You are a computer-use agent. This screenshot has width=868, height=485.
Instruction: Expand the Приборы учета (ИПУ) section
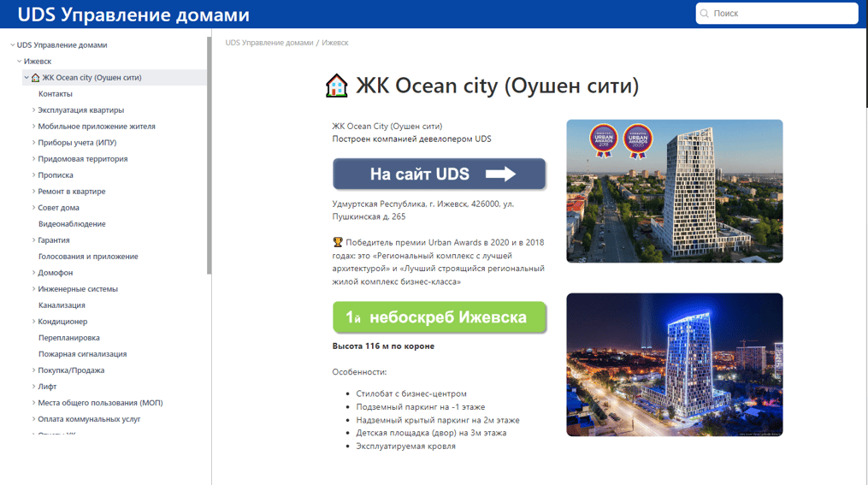coord(33,142)
